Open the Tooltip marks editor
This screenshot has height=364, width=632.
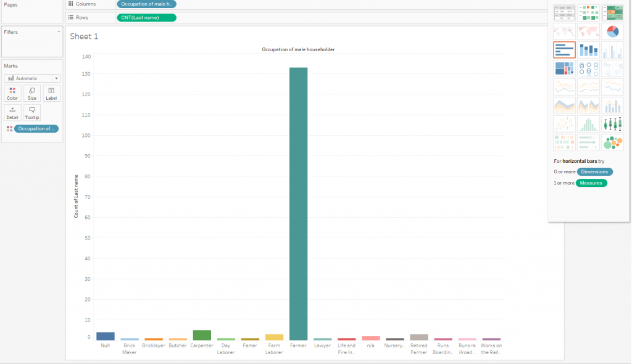pos(32,112)
